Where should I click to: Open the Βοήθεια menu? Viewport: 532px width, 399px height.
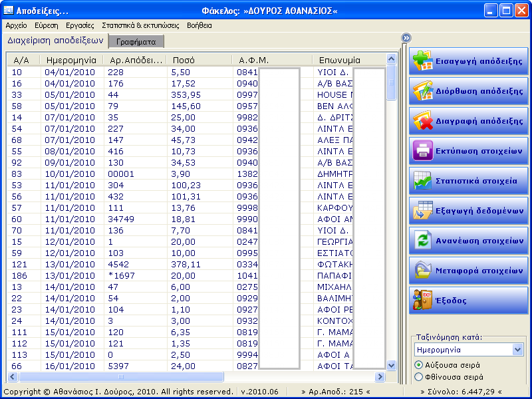click(x=199, y=25)
